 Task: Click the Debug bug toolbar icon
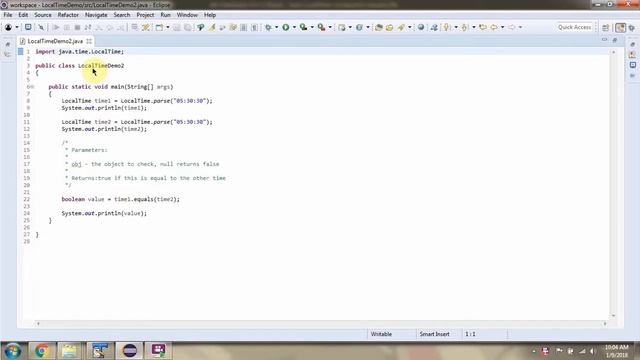tap(268, 27)
